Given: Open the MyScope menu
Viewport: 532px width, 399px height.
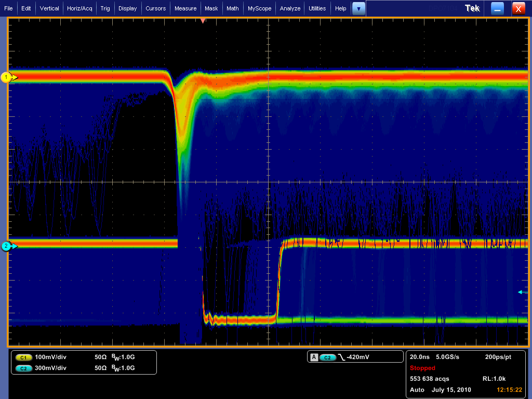Looking at the screenshot, I should [x=259, y=8].
